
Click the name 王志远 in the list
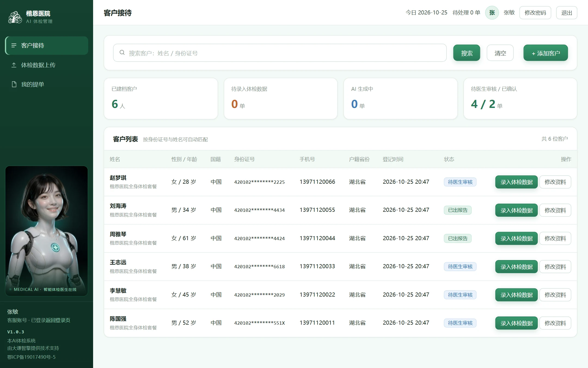(x=118, y=262)
